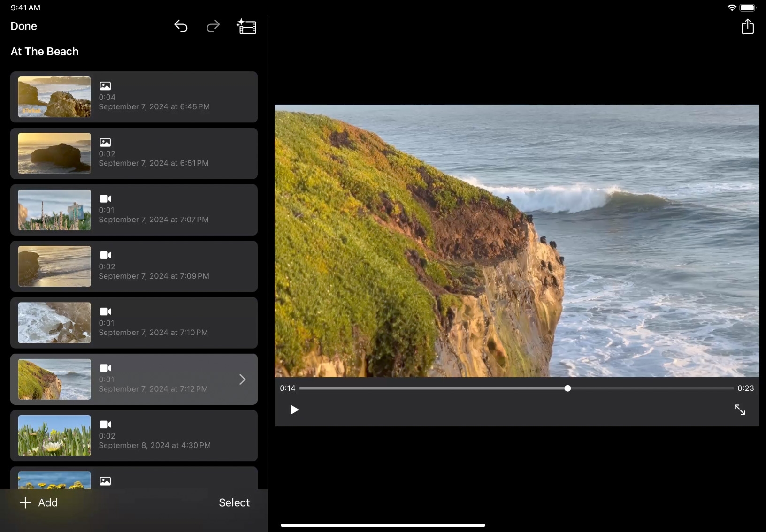
Task: Tap Done to finish editing
Action: tap(24, 26)
